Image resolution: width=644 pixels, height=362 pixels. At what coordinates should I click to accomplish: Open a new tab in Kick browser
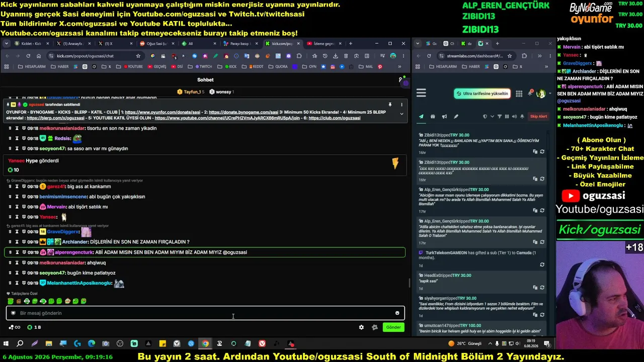351,44
